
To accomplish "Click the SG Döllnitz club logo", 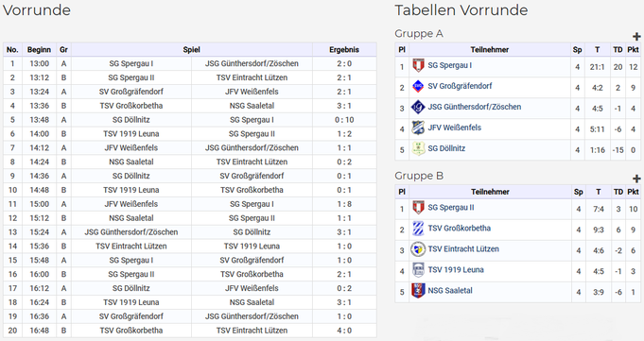I will [x=418, y=148].
